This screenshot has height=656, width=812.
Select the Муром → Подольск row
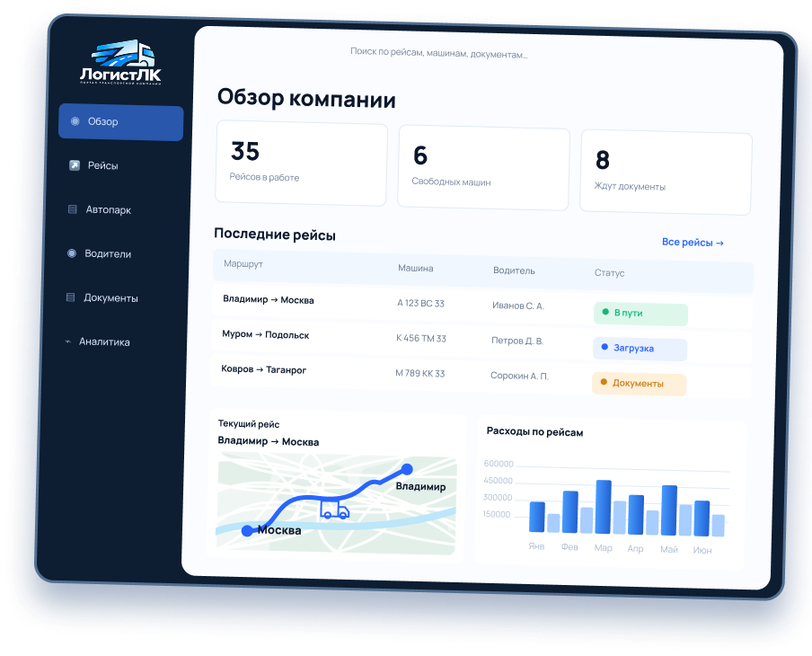coord(481,339)
